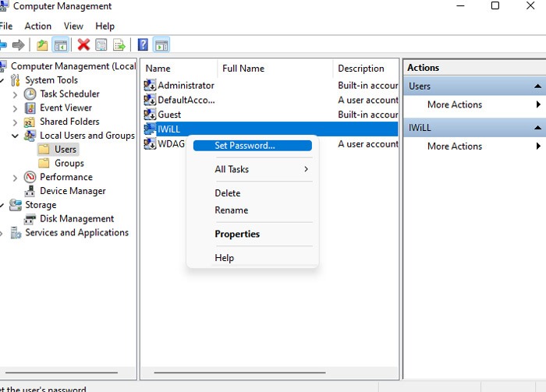
Task: Select the Administrator user account icon
Action: tap(151, 86)
